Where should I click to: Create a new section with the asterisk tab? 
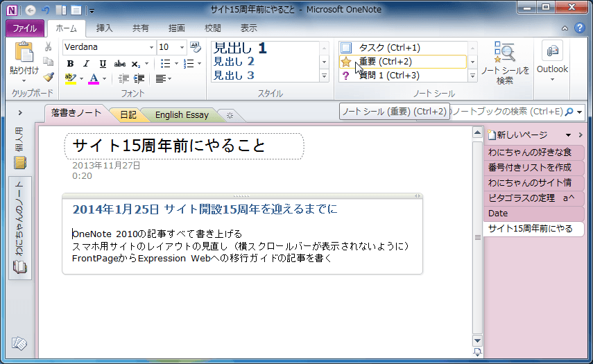(x=230, y=115)
